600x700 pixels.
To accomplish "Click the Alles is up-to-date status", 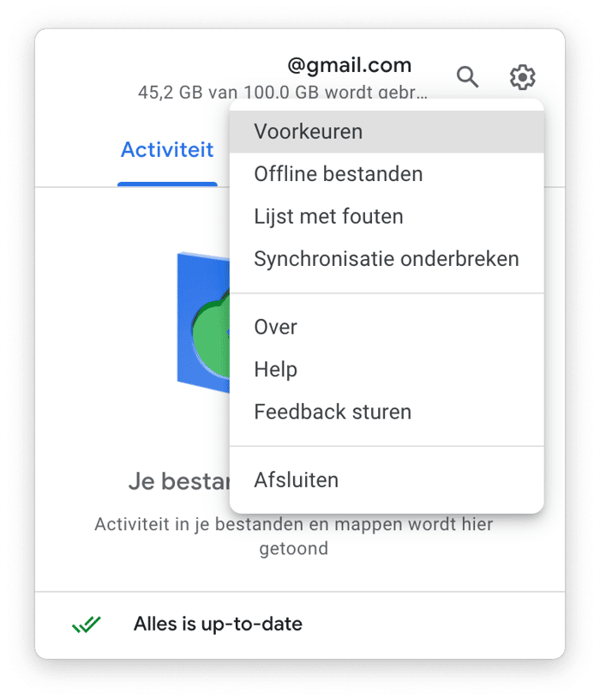I will [x=218, y=624].
